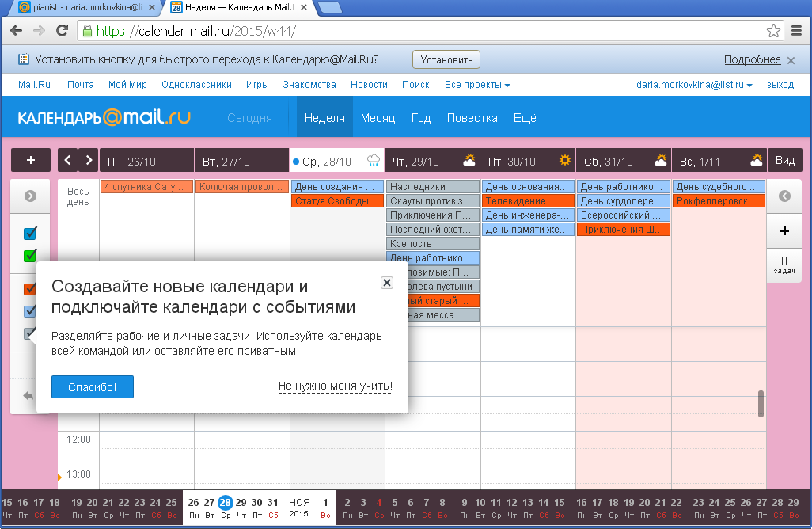Click the calendar icon in the notification bar
The image size is (812, 529).
click(23, 59)
